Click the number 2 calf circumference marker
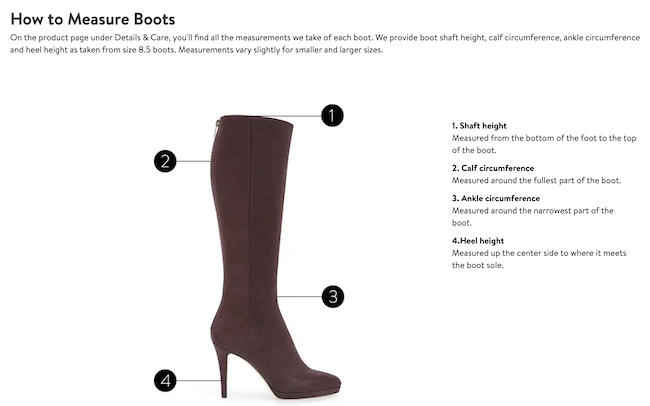This screenshot has width=650, height=406. [165, 161]
